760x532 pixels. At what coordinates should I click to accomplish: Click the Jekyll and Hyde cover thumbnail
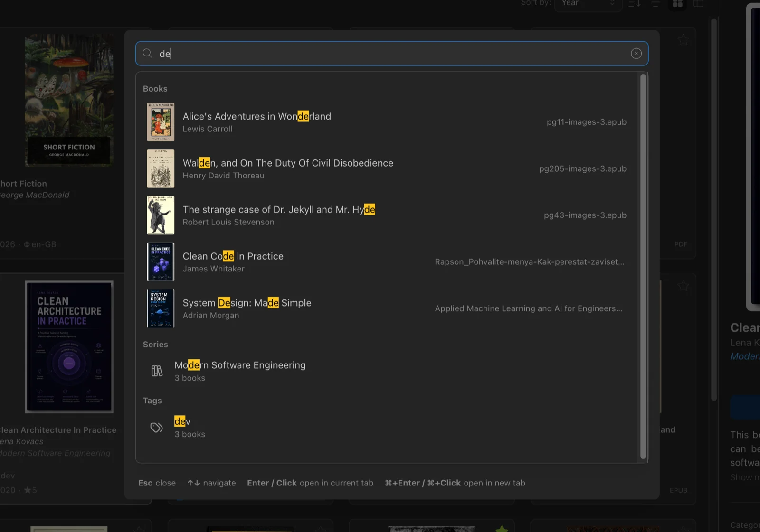click(161, 215)
